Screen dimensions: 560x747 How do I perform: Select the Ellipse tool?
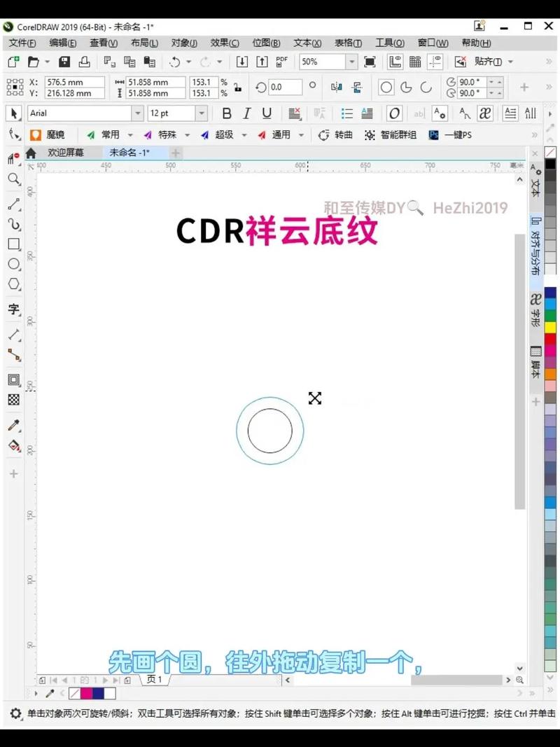click(x=14, y=264)
